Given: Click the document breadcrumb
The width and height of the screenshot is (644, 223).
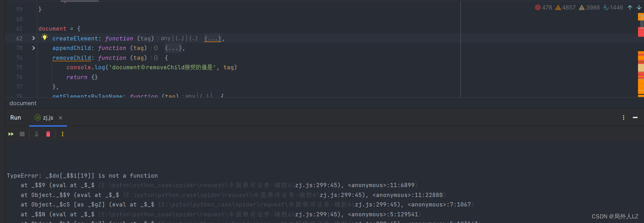Looking at the screenshot, I should [x=23, y=103].
